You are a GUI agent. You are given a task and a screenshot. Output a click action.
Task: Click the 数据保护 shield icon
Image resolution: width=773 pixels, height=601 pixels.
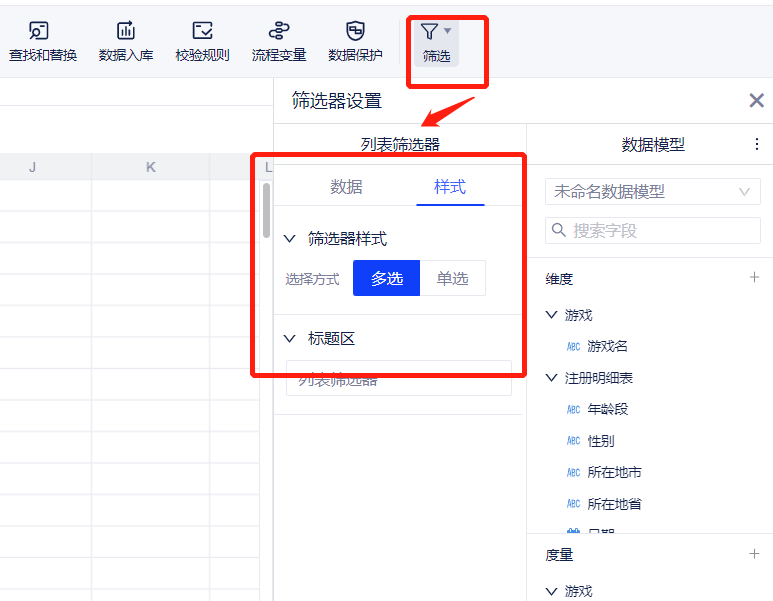tap(355, 31)
